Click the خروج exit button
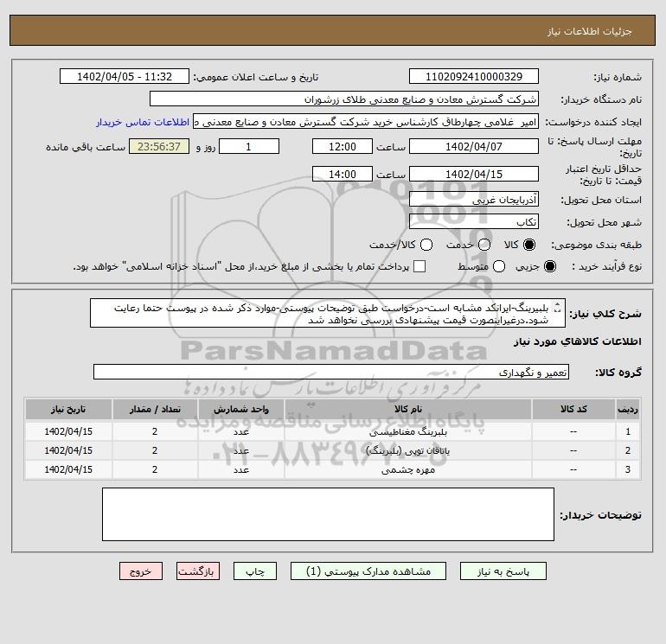Image resolution: width=666 pixels, height=644 pixels. point(141,571)
